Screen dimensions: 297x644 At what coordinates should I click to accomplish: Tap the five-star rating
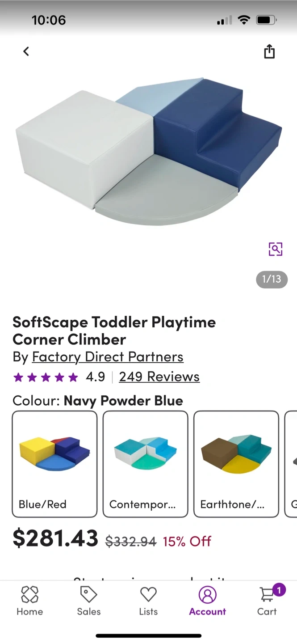[x=46, y=377]
